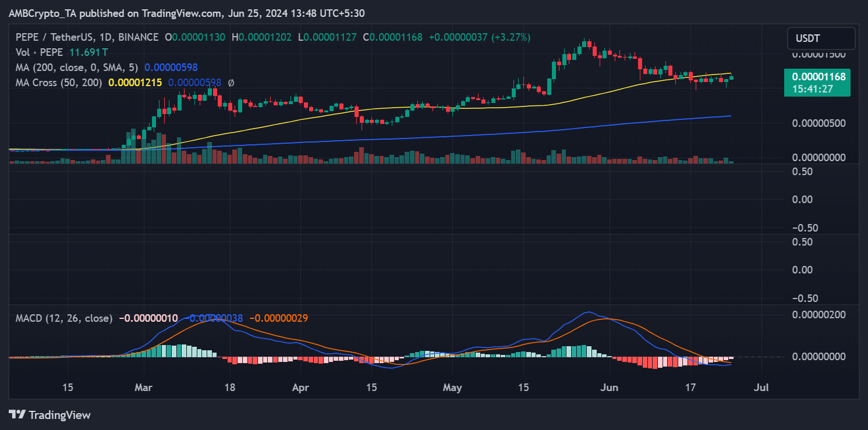Click the Apr date label
The image size is (868, 430).
click(300, 387)
